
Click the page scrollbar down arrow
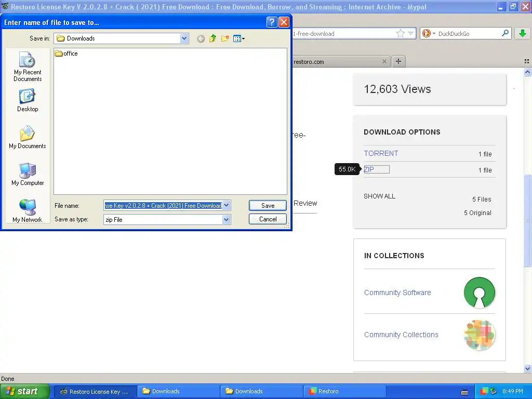coord(527,368)
